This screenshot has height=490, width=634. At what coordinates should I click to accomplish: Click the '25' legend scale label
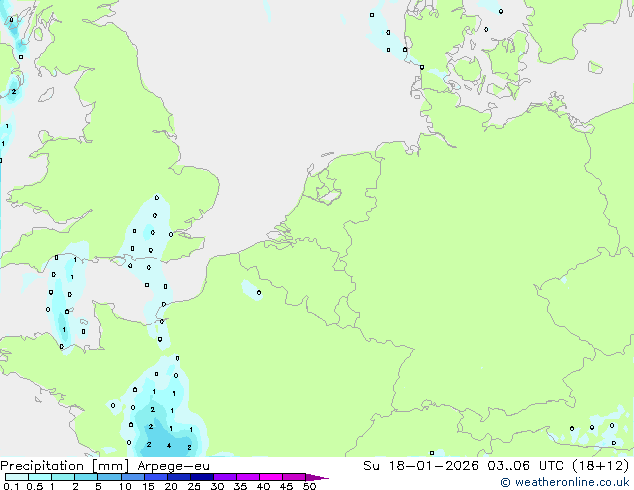[x=194, y=486]
